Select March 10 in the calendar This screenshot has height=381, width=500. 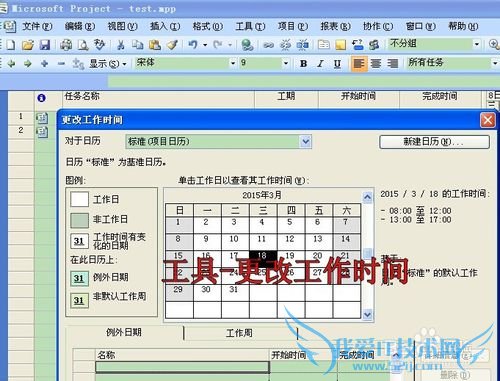(235, 242)
